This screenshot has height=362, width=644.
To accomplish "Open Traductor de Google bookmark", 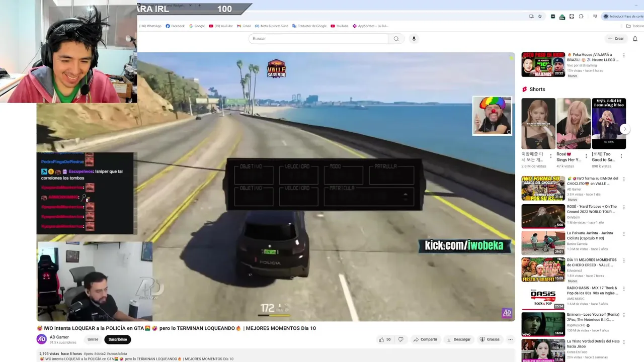I will (309, 26).
